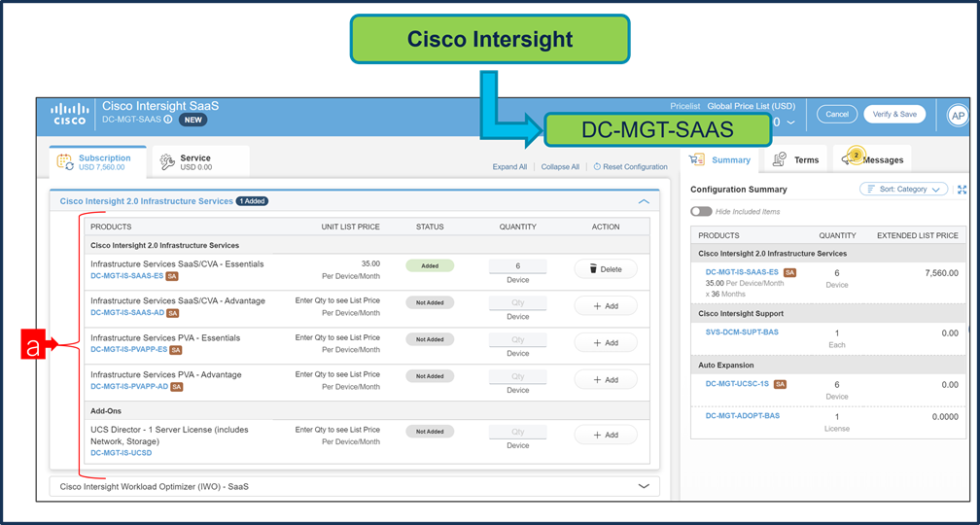This screenshot has width=980, height=525.
Task: Click the Summary cart icon
Action: [697, 160]
